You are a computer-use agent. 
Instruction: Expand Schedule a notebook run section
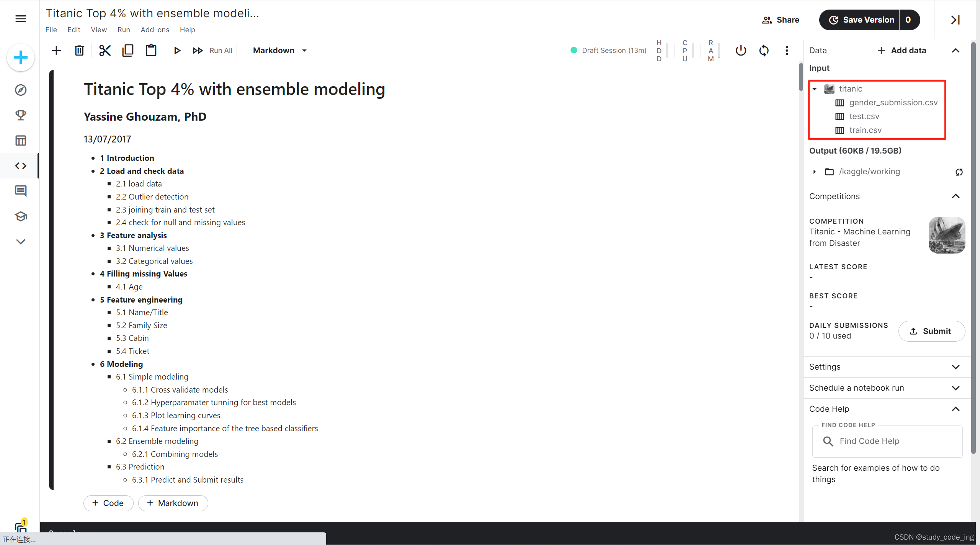(x=955, y=388)
